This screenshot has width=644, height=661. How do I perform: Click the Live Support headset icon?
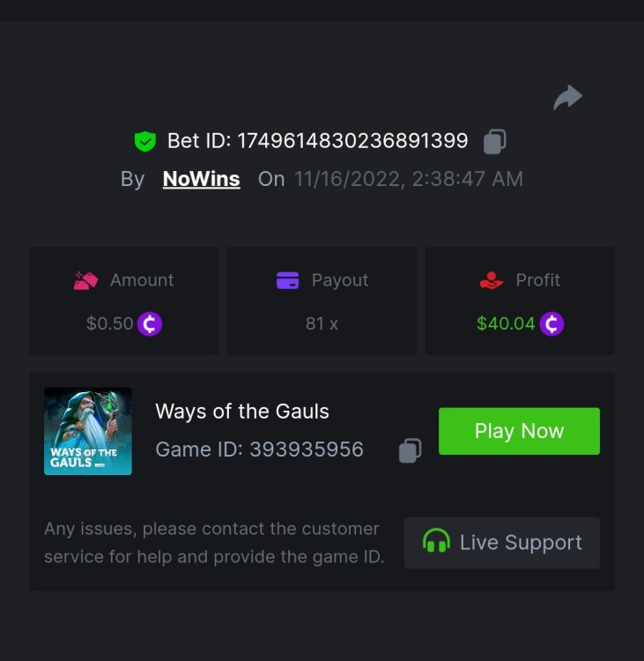click(x=436, y=541)
